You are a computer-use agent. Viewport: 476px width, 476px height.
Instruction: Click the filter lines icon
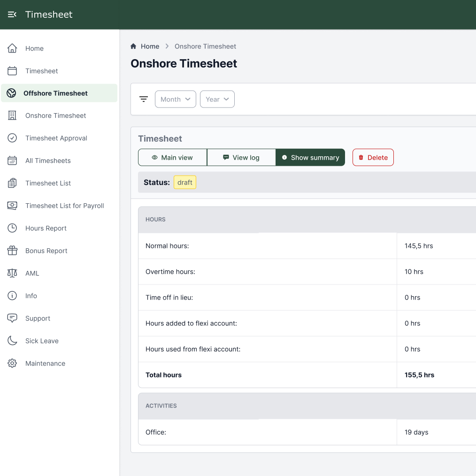[x=144, y=99]
